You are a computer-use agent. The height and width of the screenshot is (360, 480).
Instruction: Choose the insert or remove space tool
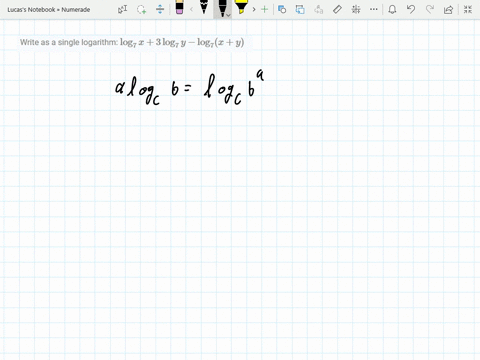click(160, 9)
